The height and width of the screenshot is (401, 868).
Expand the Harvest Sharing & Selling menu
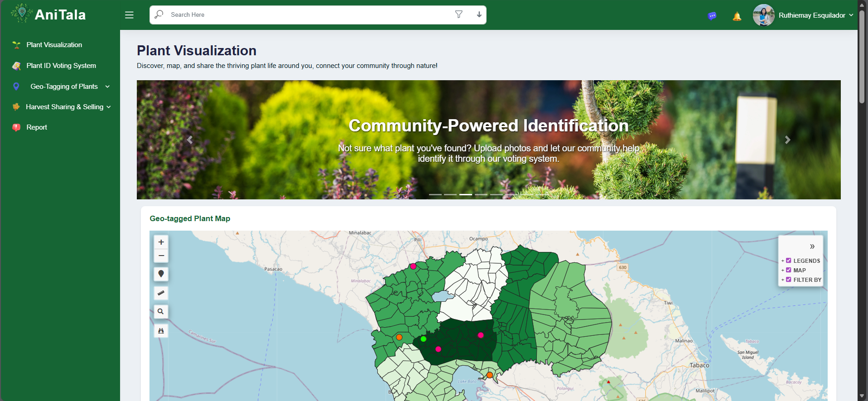[64, 107]
